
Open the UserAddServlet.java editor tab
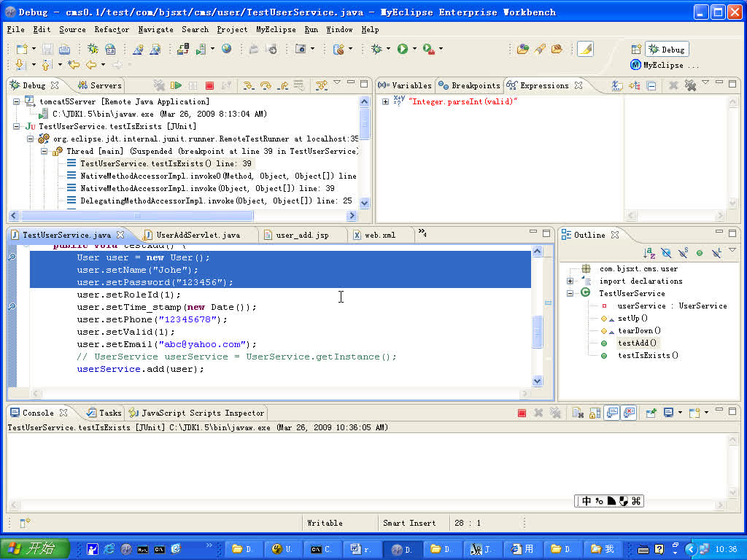pyautogui.click(x=198, y=235)
